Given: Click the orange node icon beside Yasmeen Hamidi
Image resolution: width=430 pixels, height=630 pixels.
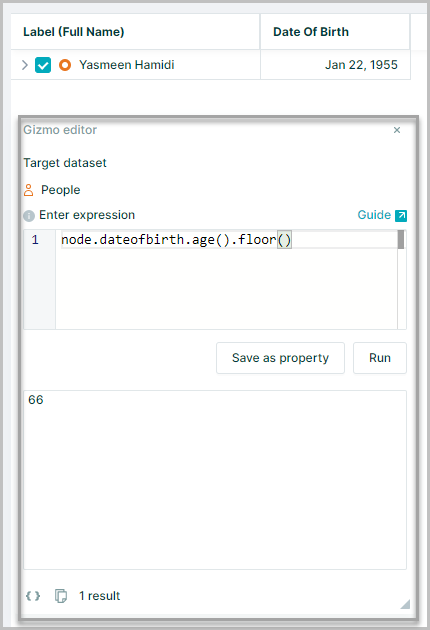Looking at the screenshot, I should point(65,65).
